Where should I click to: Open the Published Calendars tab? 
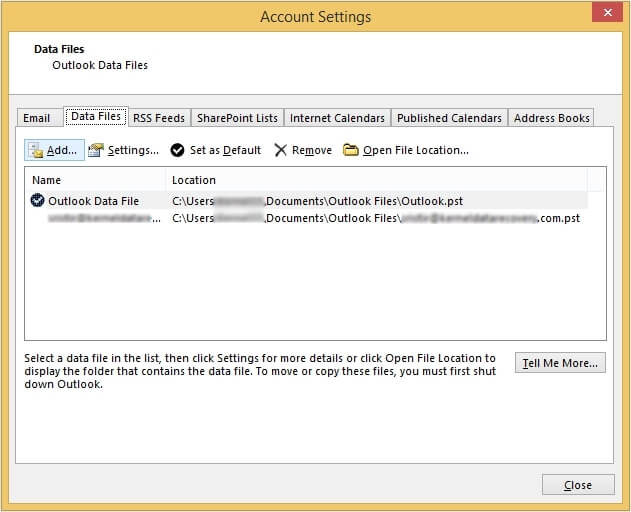pos(449,118)
